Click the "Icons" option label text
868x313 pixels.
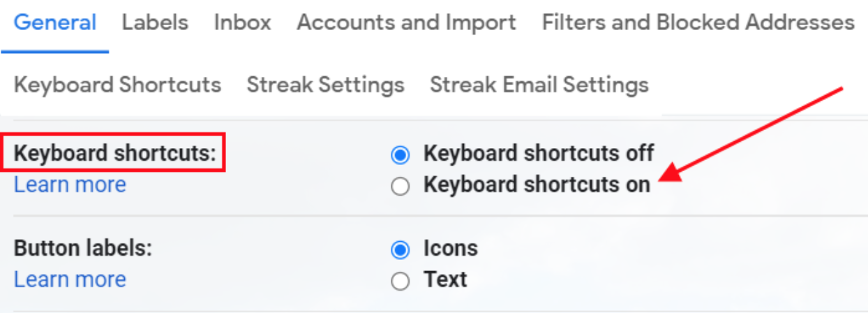click(450, 248)
